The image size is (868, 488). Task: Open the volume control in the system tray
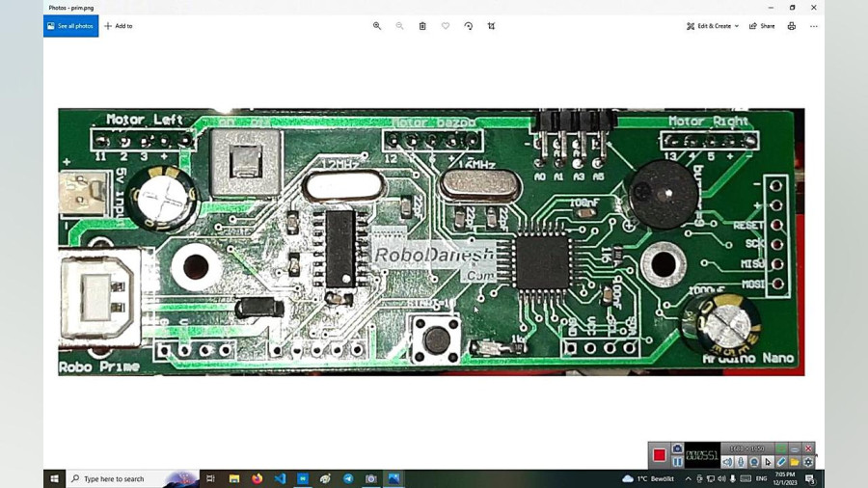click(721, 478)
